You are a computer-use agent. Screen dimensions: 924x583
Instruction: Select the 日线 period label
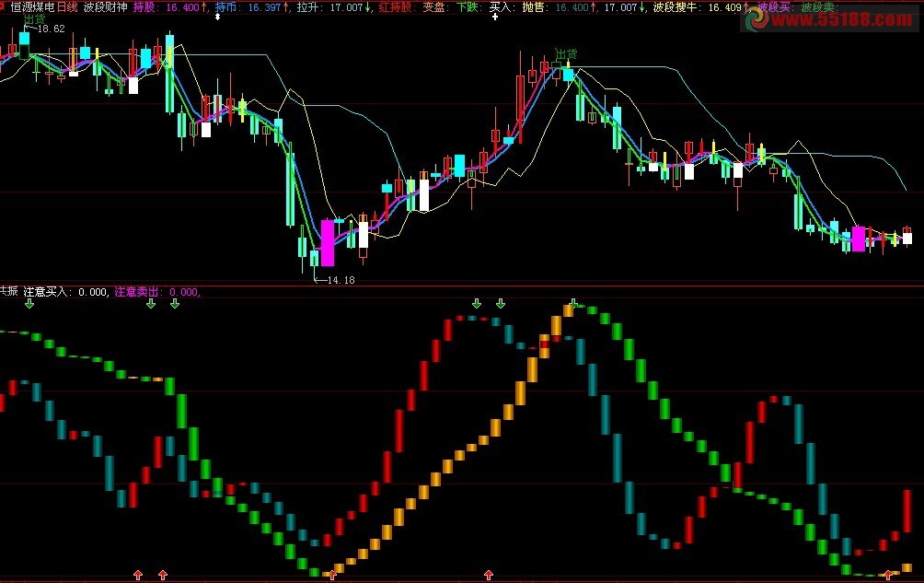[67, 7]
